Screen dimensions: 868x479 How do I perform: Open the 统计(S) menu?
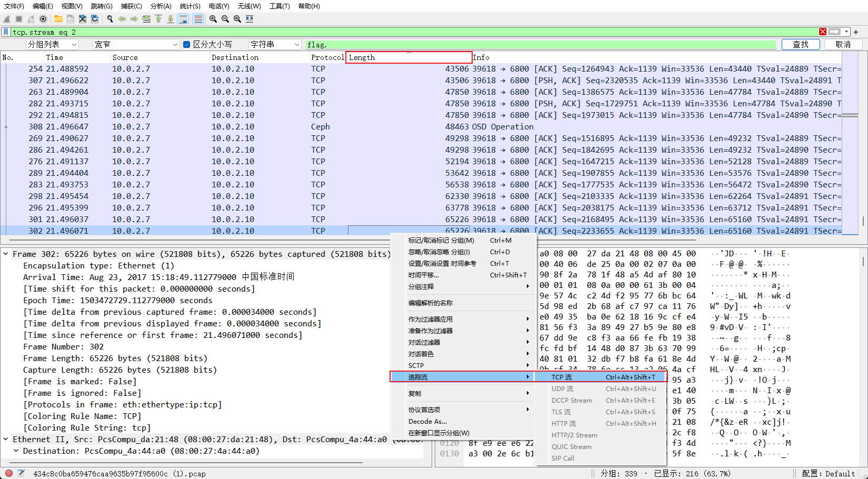190,6
